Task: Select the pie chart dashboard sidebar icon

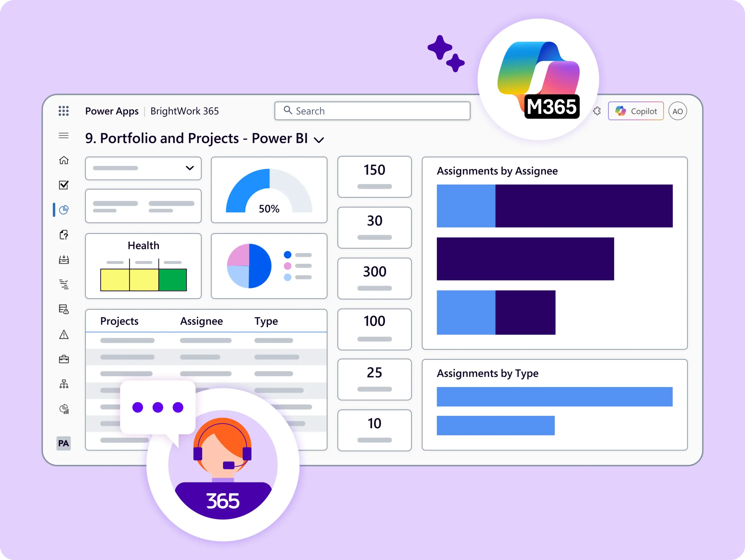Action: 64,210
